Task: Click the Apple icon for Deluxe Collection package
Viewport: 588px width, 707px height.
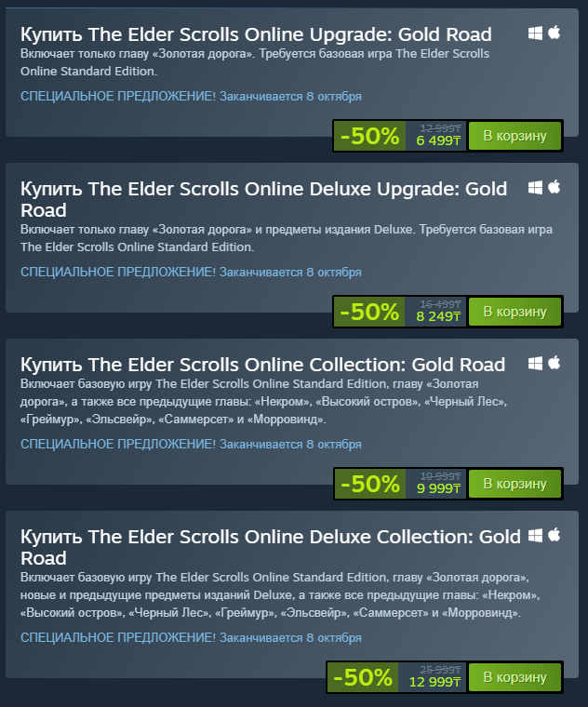Action: pos(555,535)
